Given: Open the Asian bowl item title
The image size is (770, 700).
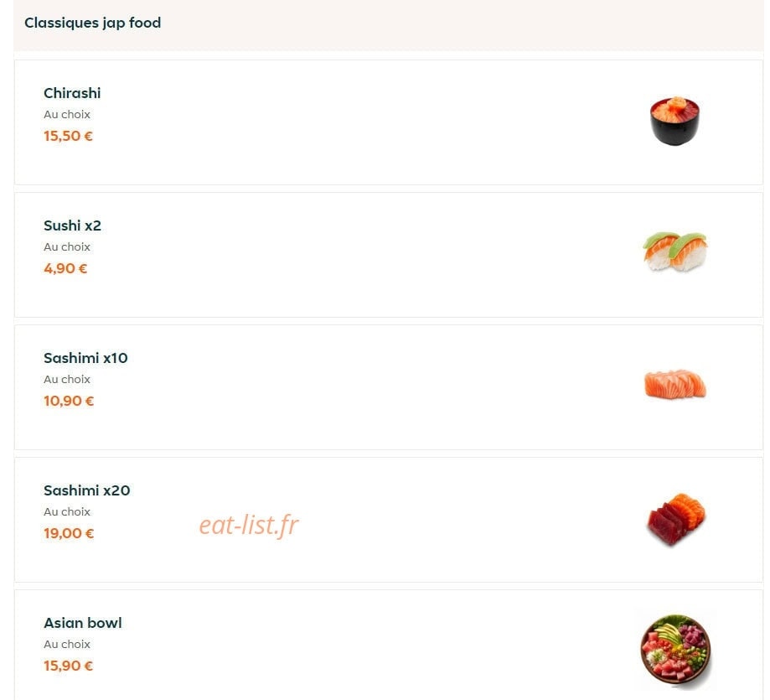Looking at the screenshot, I should tap(82, 623).
